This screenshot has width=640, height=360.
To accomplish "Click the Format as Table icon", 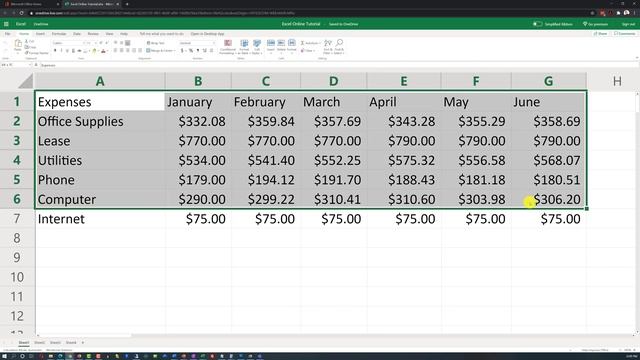I will click(244, 44).
